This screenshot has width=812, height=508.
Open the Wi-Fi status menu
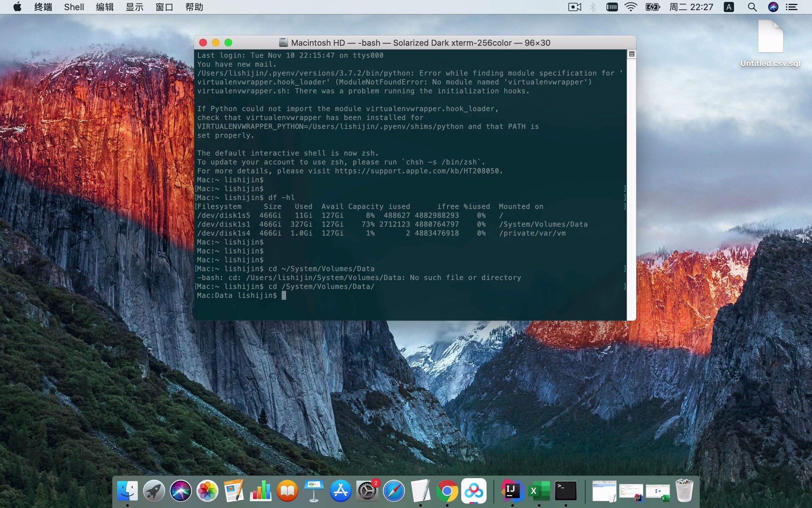click(x=631, y=7)
